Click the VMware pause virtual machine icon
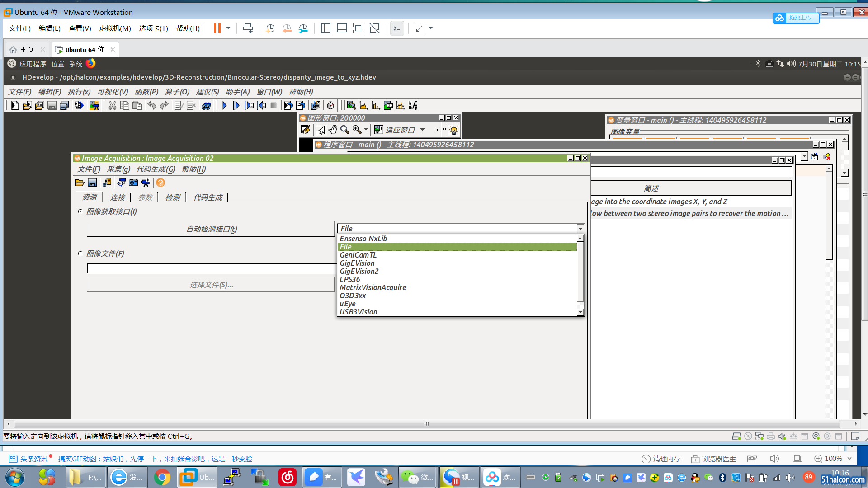The image size is (868, 488). (x=217, y=28)
